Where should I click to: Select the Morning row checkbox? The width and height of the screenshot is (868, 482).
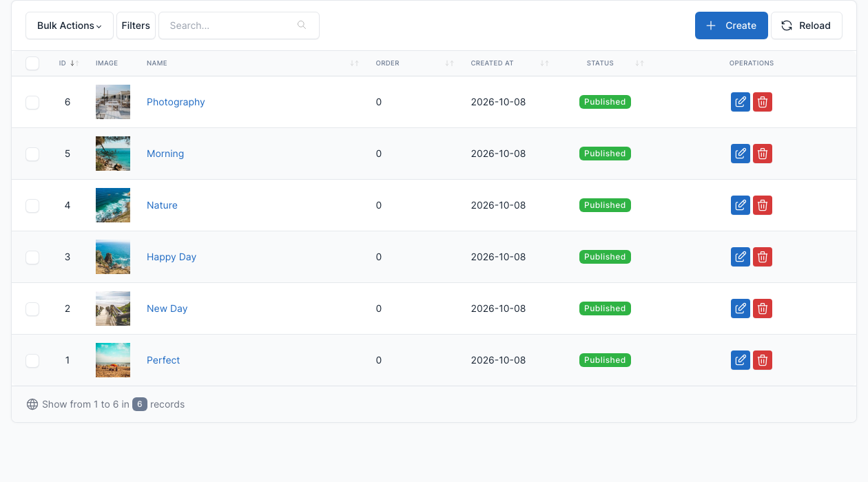pyautogui.click(x=32, y=154)
